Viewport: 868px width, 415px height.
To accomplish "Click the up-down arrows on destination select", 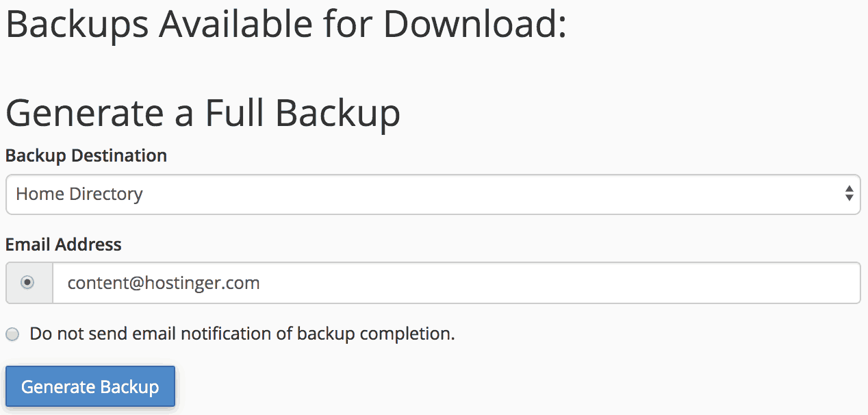I will 849,194.
